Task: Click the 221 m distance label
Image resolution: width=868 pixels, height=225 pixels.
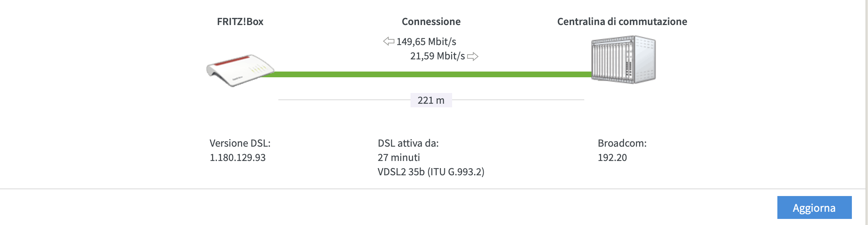Action: coord(431,100)
